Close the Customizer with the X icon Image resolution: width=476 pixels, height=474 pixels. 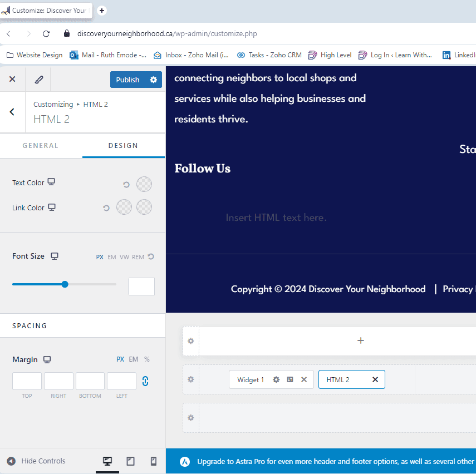(x=12, y=80)
